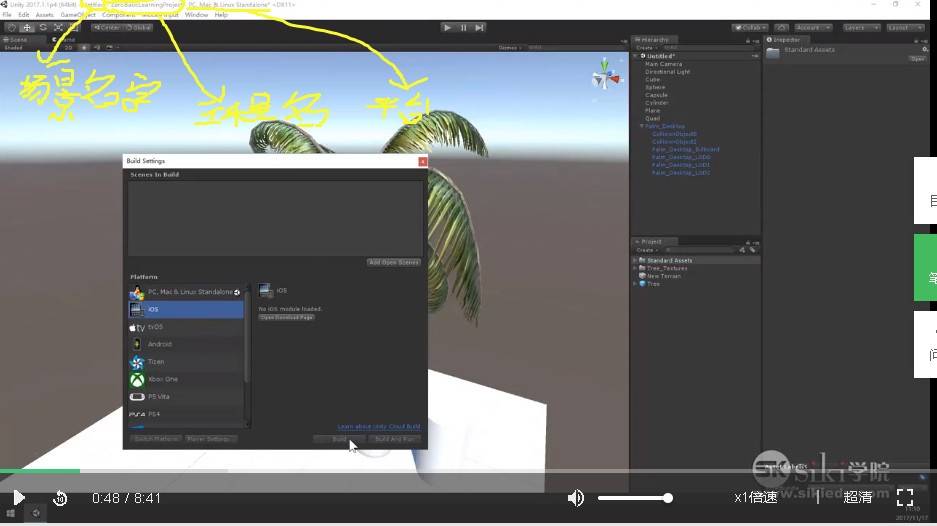
Task: Click the Player Settings button
Action: (x=209, y=439)
